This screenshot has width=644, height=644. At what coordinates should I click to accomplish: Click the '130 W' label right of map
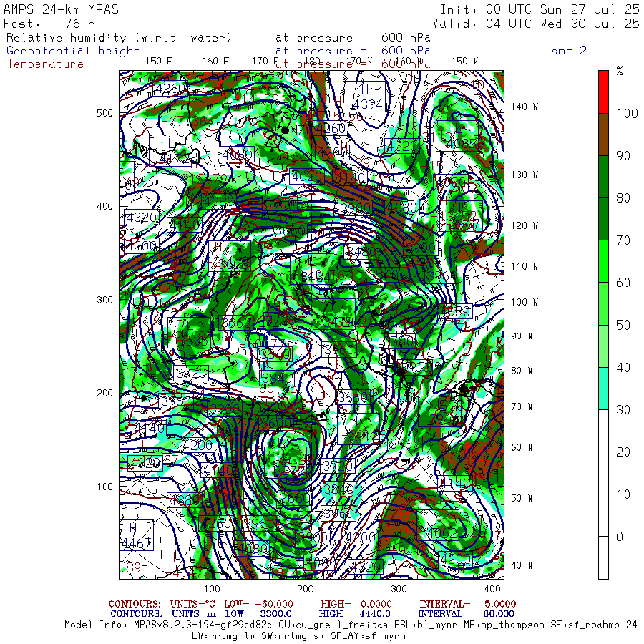tap(524, 175)
